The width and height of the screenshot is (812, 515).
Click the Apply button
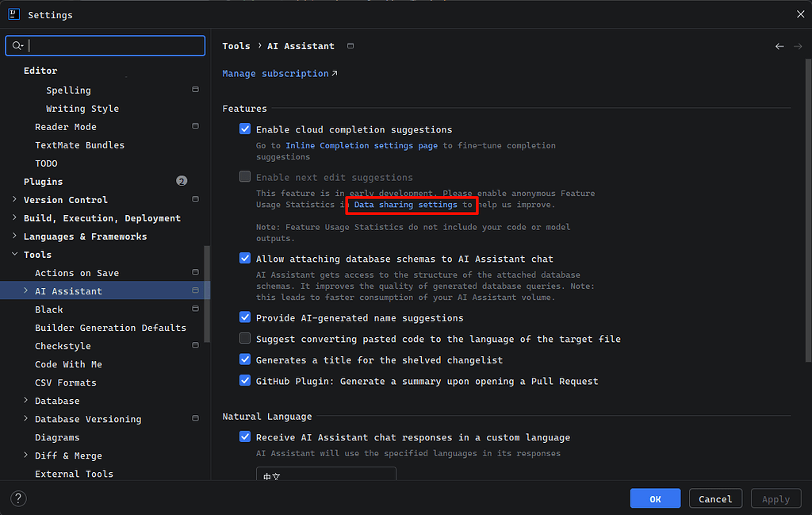[x=776, y=498]
